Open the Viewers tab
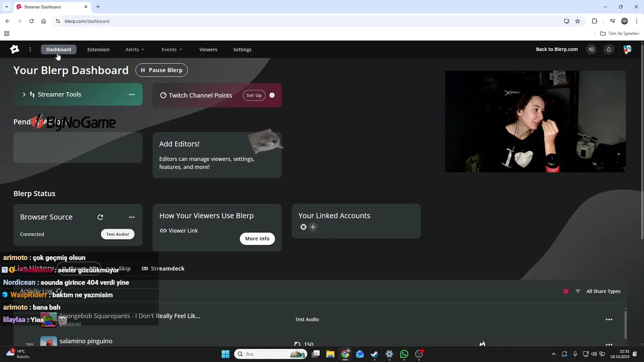Screen dimensions: 644x362 208,49
